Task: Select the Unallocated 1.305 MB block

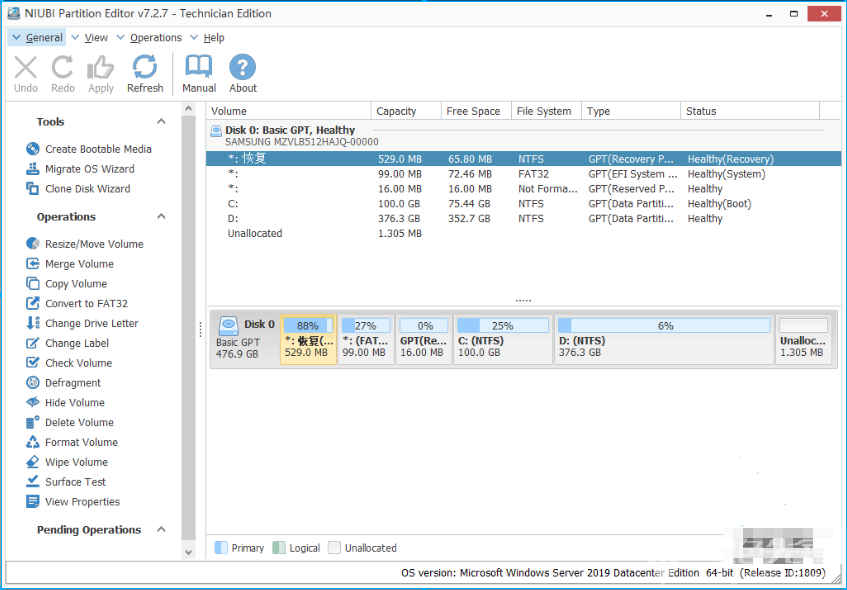Action: [803, 340]
